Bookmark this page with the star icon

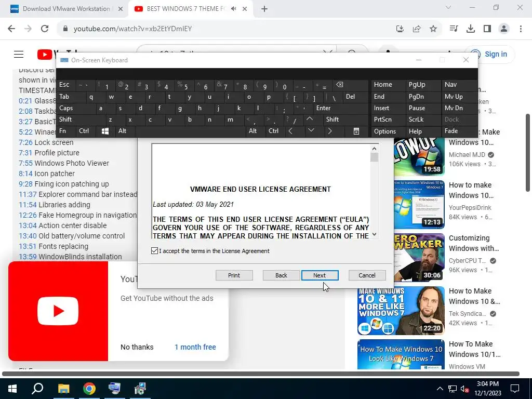click(433, 29)
